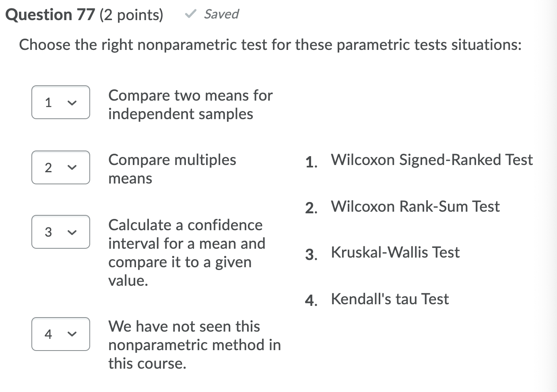Open the dropdown for the confidence interval statement
Image resolution: width=557 pixels, height=392 pixels.
point(60,232)
